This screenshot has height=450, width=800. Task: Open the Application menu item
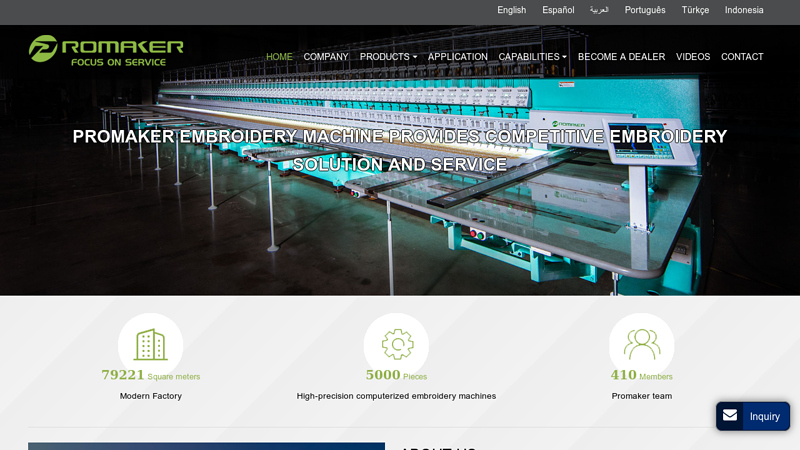pyautogui.click(x=458, y=57)
